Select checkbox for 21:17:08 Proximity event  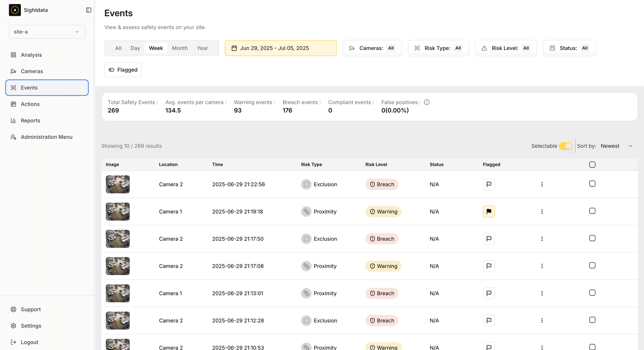tap(592, 265)
